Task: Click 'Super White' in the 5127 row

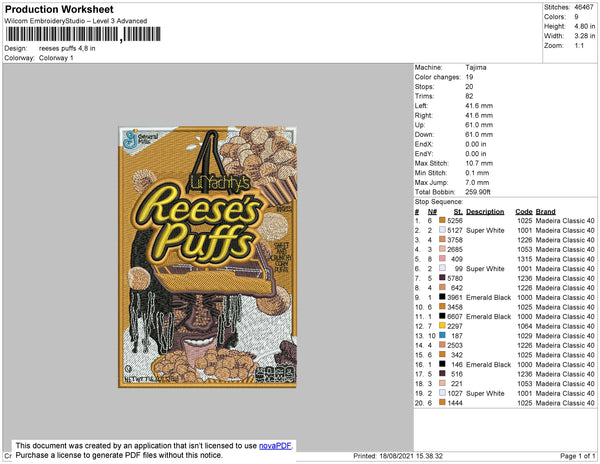Action: (x=485, y=230)
